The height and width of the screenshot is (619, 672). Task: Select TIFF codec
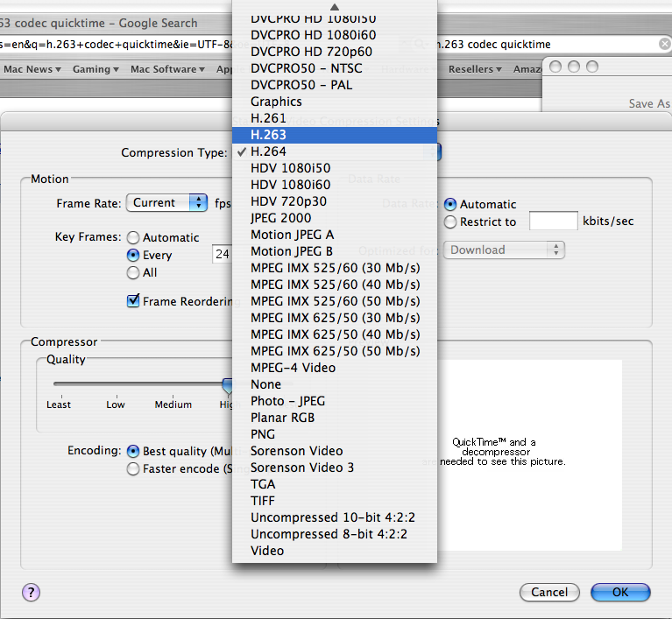coord(335,501)
